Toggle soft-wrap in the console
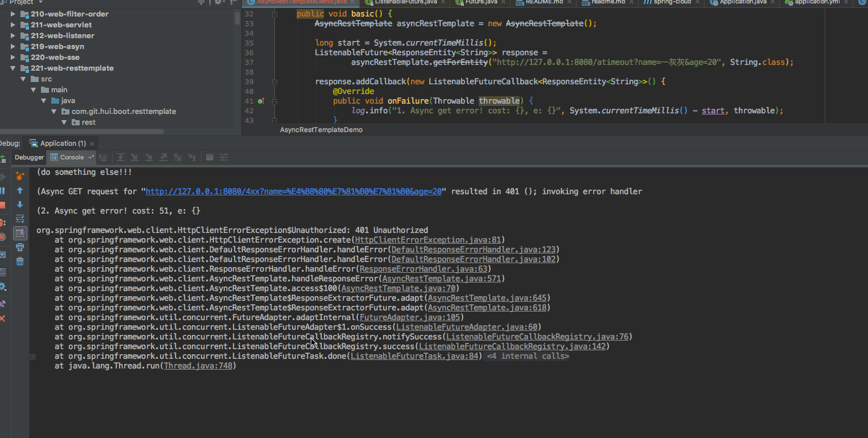The height and width of the screenshot is (438, 868). (x=20, y=219)
